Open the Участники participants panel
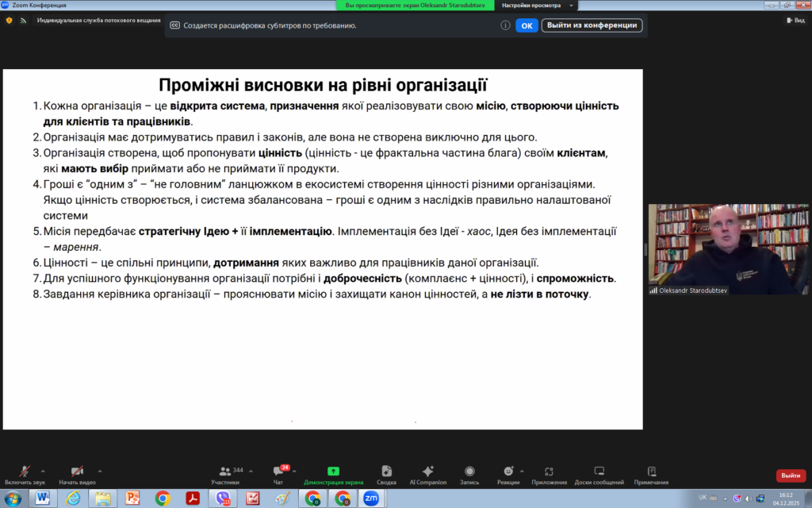This screenshot has height=508, width=812. tap(225, 472)
